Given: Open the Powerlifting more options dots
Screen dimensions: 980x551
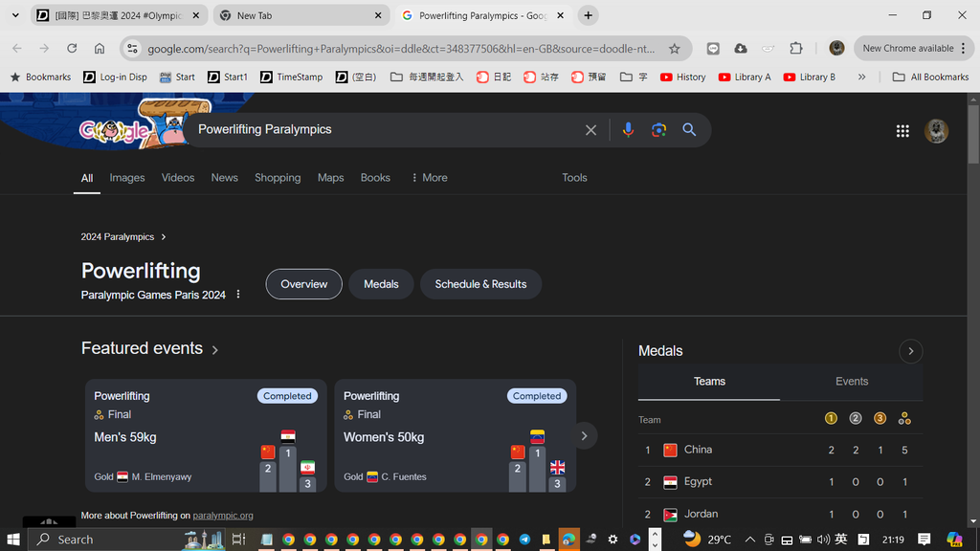Looking at the screenshot, I should tap(238, 295).
